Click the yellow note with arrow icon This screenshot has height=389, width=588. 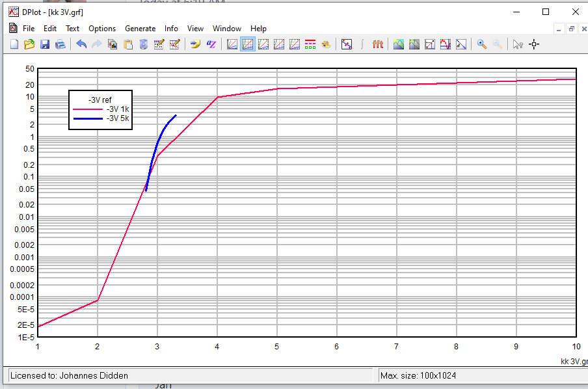195,44
